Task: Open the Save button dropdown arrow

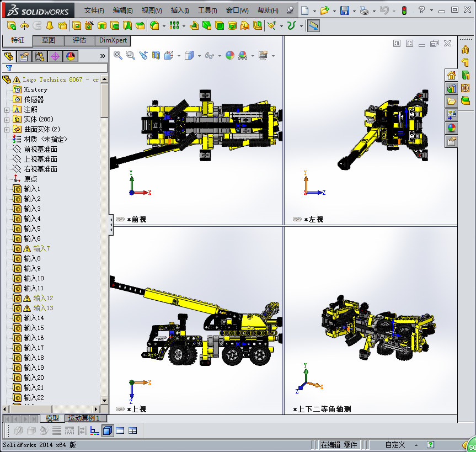Action: 354,11
